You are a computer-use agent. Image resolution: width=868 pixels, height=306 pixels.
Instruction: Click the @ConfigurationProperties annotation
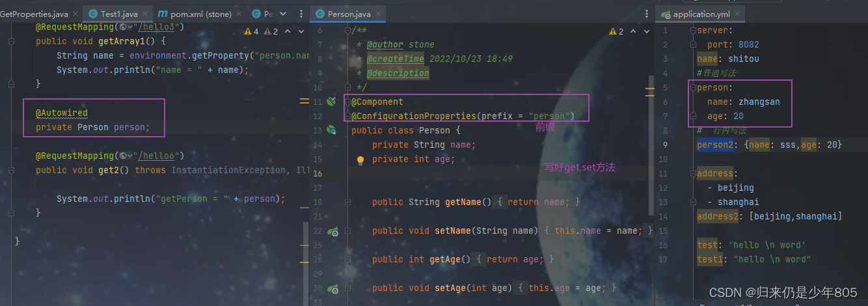coord(414,117)
